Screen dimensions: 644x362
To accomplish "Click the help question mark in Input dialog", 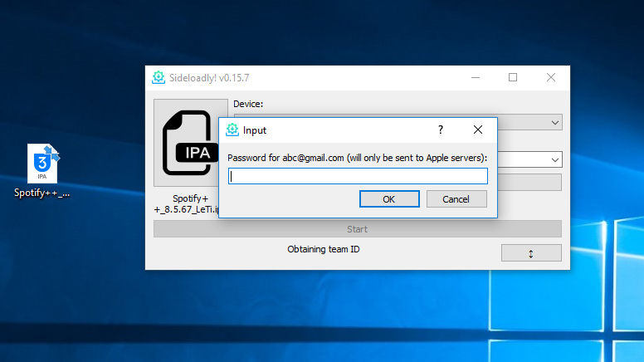I will [x=441, y=130].
